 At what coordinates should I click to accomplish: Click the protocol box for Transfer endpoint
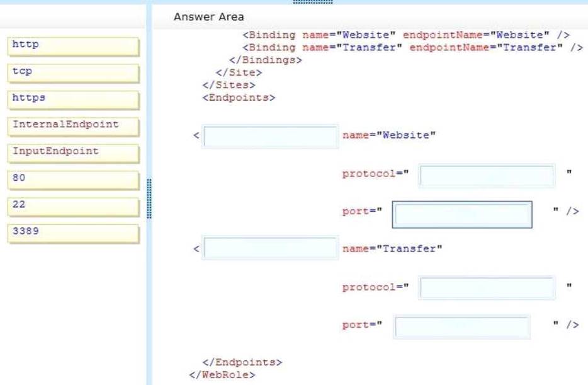[x=487, y=288]
